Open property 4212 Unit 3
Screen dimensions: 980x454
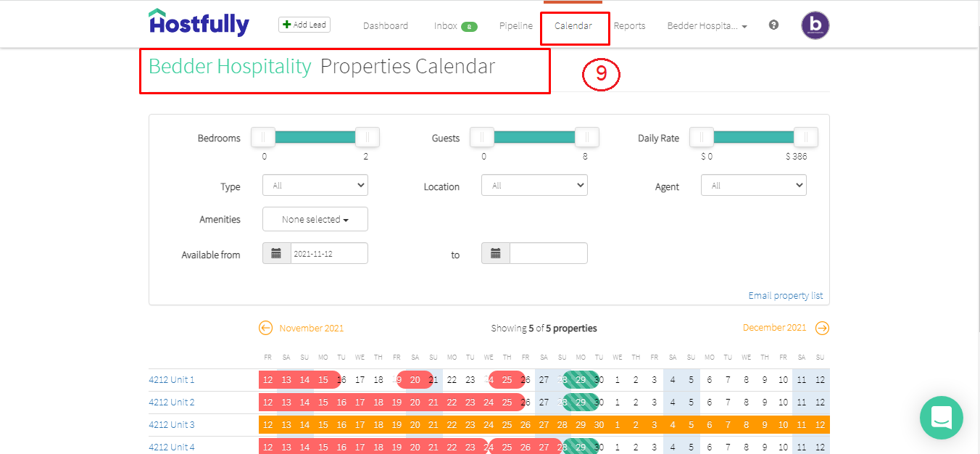pyautogui.click(x=172, y=424)
